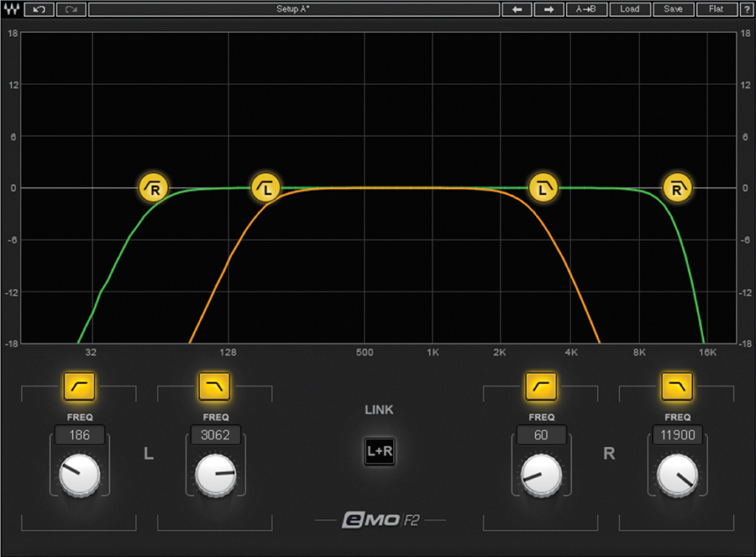Select the R low-pass marker on graph
The height and width of the screenshot is (557, 756).
[x=676, y=188]
